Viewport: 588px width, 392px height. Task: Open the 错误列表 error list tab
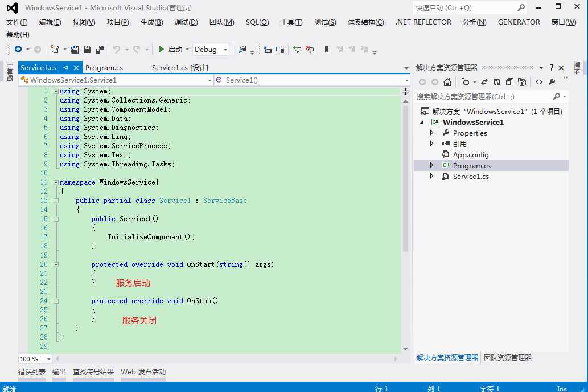point(32,371)
